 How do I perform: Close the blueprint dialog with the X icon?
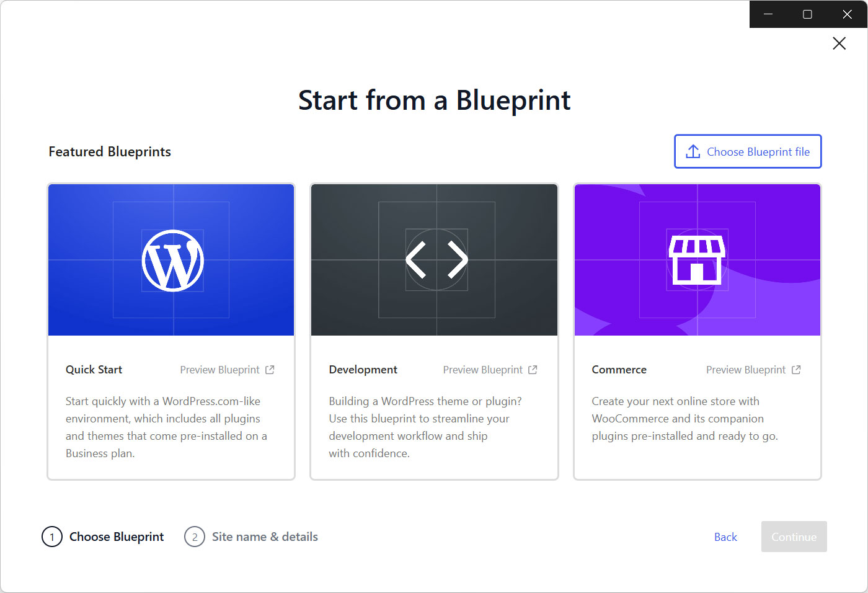click(x=839, y=43)
